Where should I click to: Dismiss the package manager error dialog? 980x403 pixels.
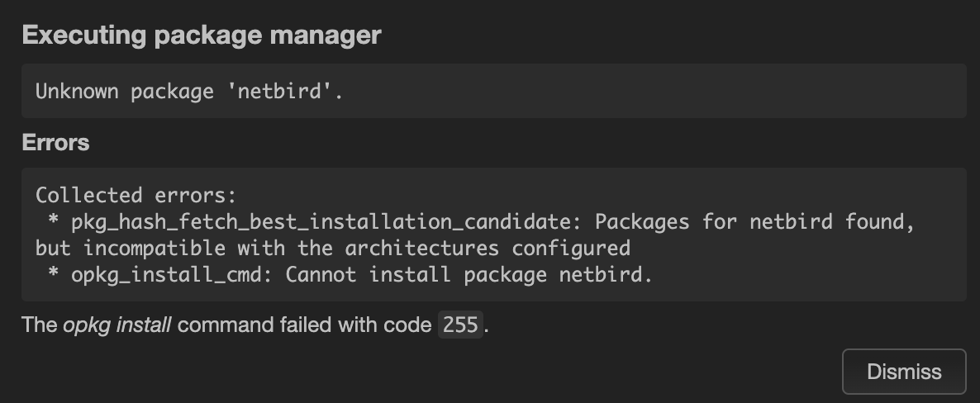pos(904,372)
